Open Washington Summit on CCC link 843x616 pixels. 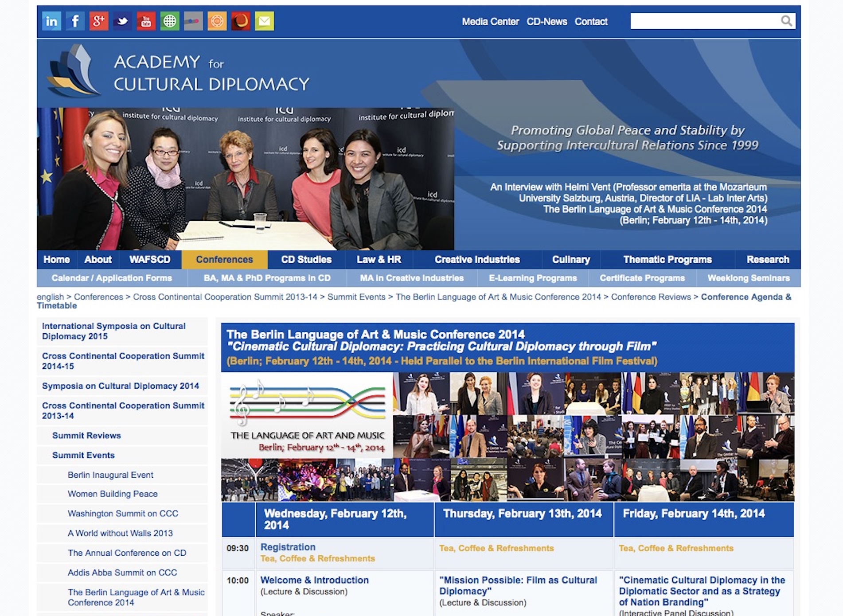point(123,514)
